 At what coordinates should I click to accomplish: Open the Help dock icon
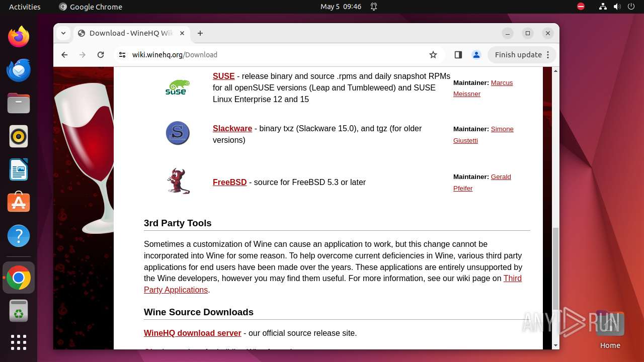[x=19, y=236]
